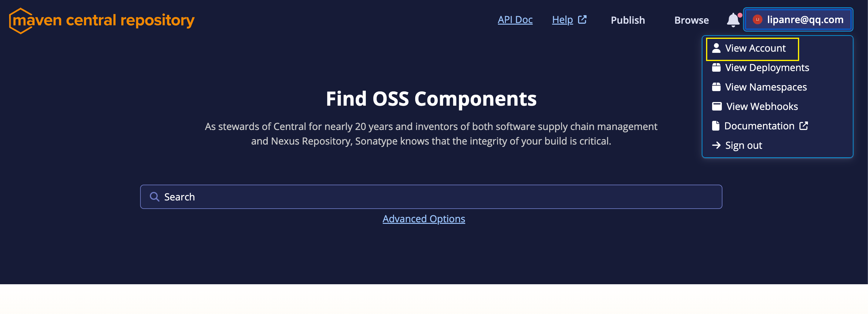The image size is (868, 314).
Task: Click the arrow icon beside Sign out
Action: [716, 145]
